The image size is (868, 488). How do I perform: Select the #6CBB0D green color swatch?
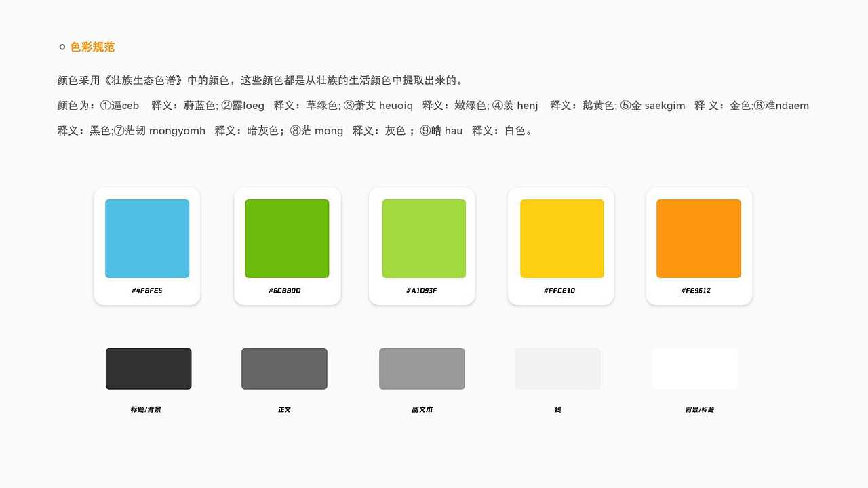286,238
